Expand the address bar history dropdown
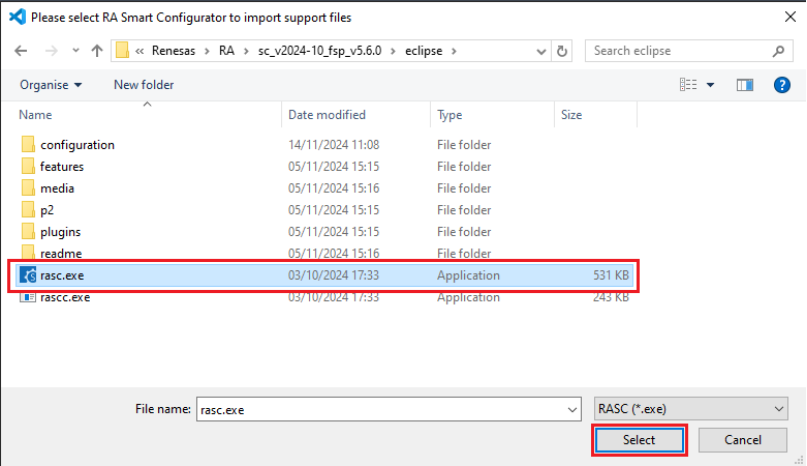Image resolution: width=807 pixels, height=466 pixels. point(540,50)
